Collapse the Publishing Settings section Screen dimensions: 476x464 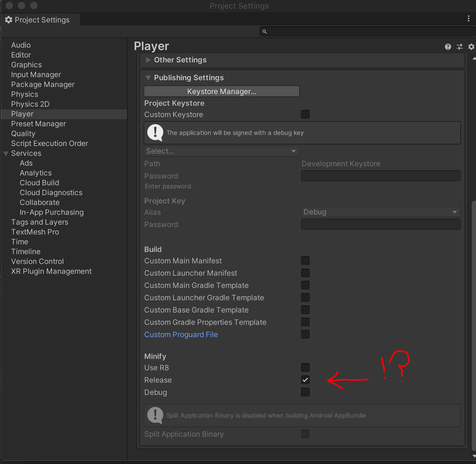pyautogui.click(x=148, y=78)
